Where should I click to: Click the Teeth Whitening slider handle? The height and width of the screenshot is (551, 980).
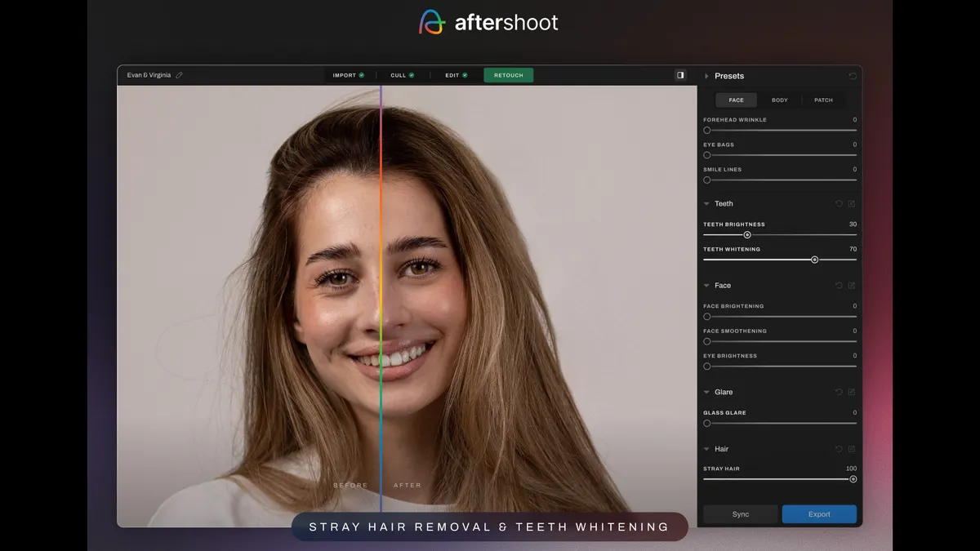[814, 260]
